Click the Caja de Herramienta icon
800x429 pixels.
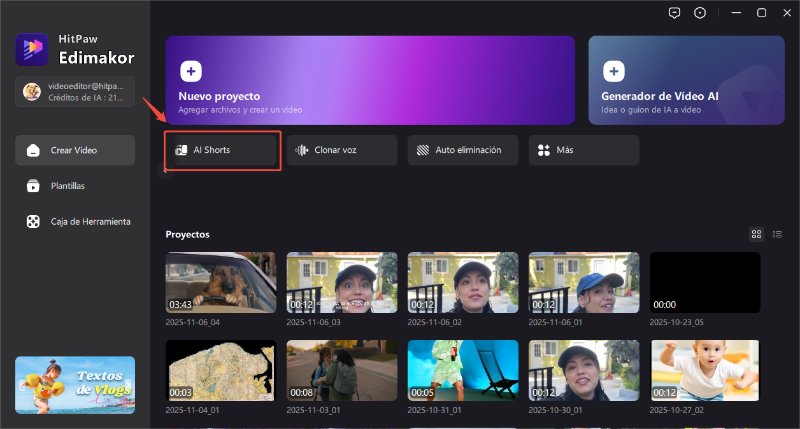tap(33, 221)
